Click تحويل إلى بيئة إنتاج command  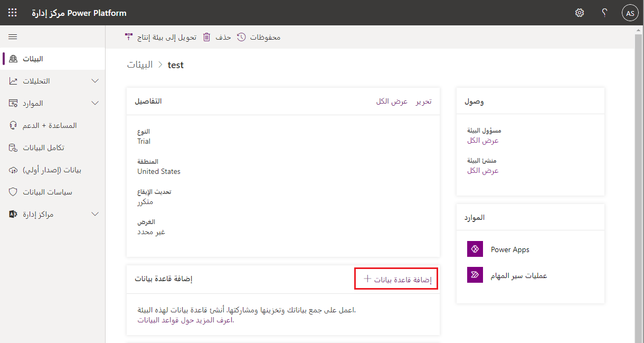[160, 37]
